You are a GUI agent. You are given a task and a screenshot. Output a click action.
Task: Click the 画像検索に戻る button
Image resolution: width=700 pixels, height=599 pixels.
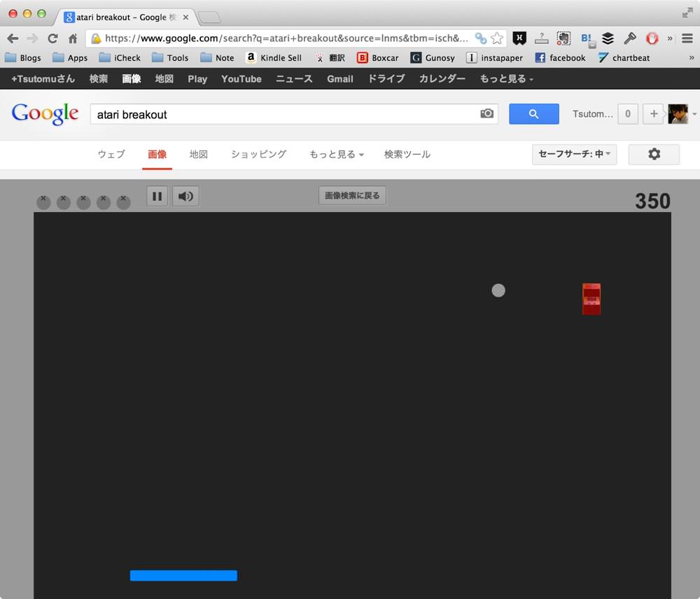point(352,195)
